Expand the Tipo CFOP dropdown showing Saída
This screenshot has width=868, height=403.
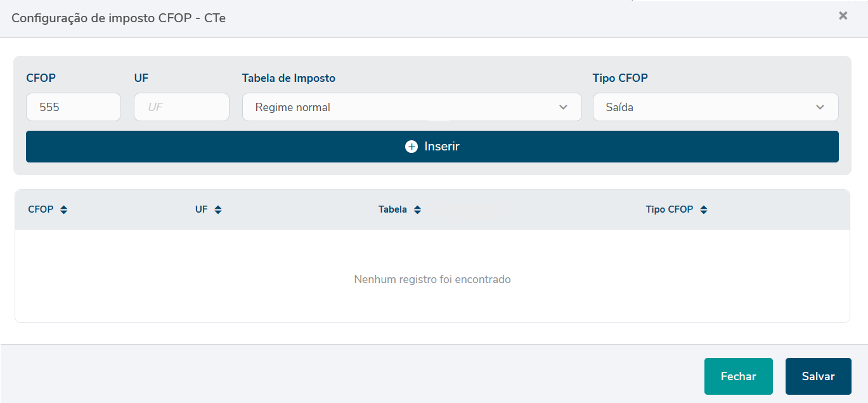(715, 107)
